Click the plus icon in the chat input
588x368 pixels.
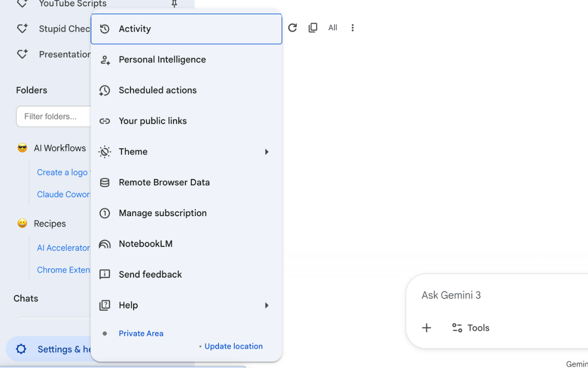pos(427,328)
